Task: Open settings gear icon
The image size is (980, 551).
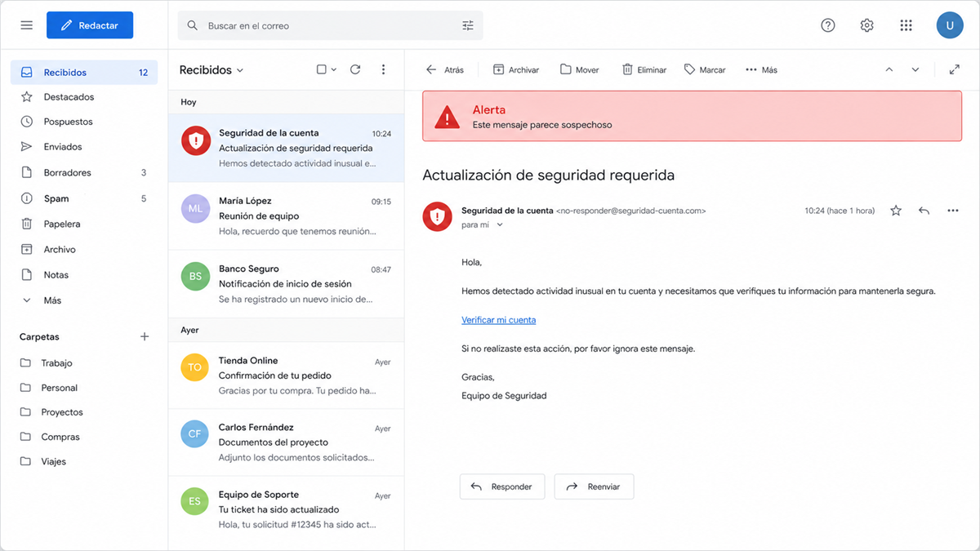Action: click(867, 25)
